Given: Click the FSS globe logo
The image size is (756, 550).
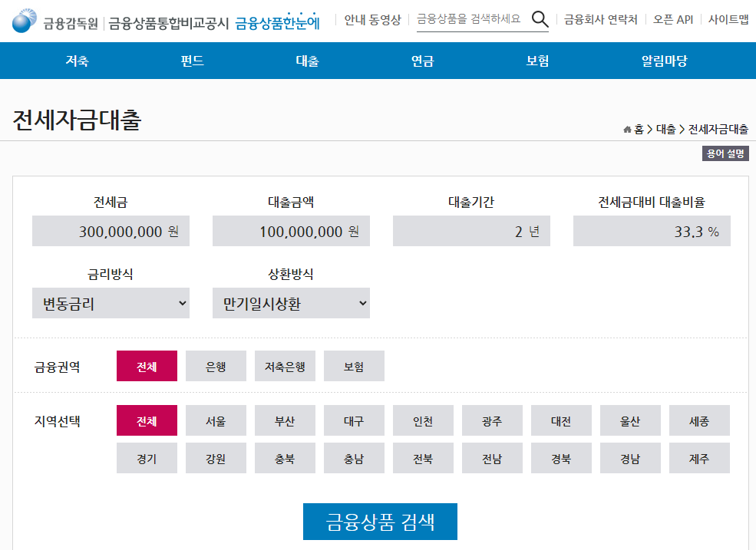Looking at the screenshot, I should click(24, 20).
